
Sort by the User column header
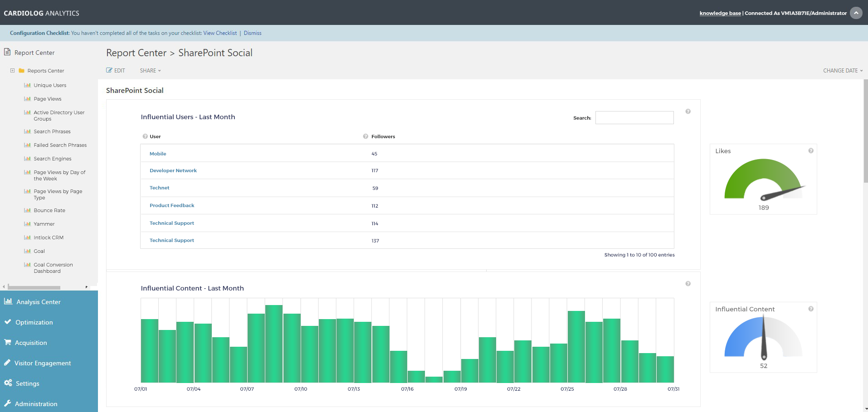pos(155,136)
